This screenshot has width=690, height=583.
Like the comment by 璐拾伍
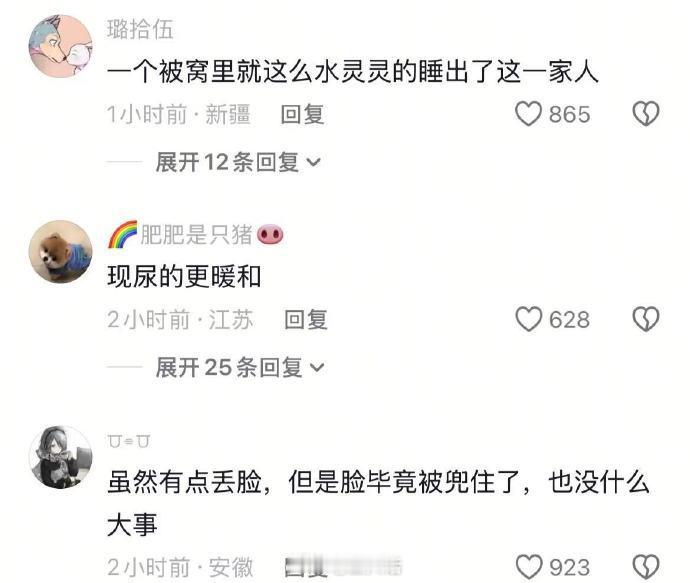[x=528, y=114]
